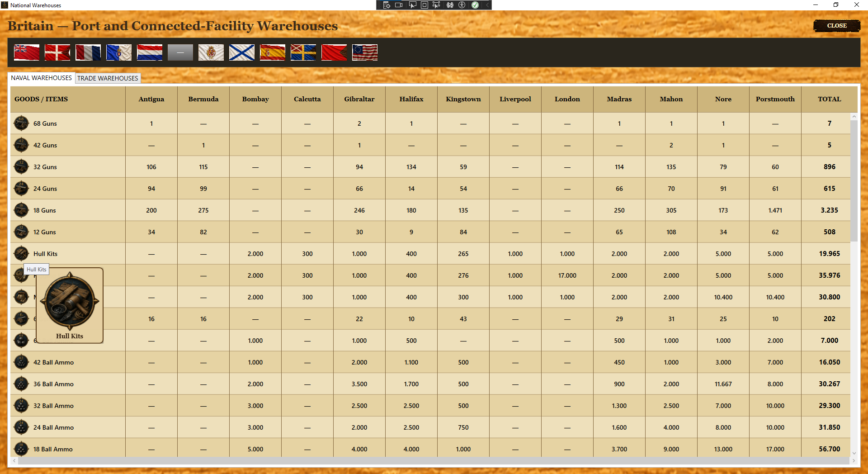Click the CLOSE button
The height and width of the screenshot is (474, 868).
tap(837, 26)
